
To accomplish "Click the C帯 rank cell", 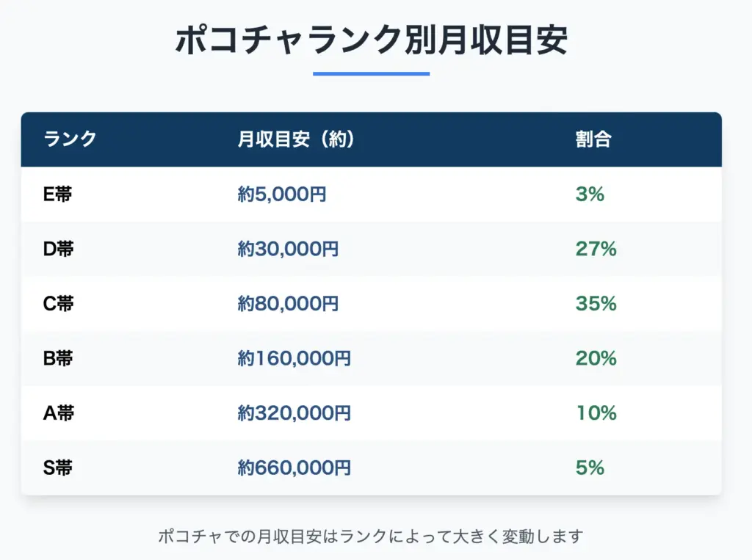I will click(59, 303).
